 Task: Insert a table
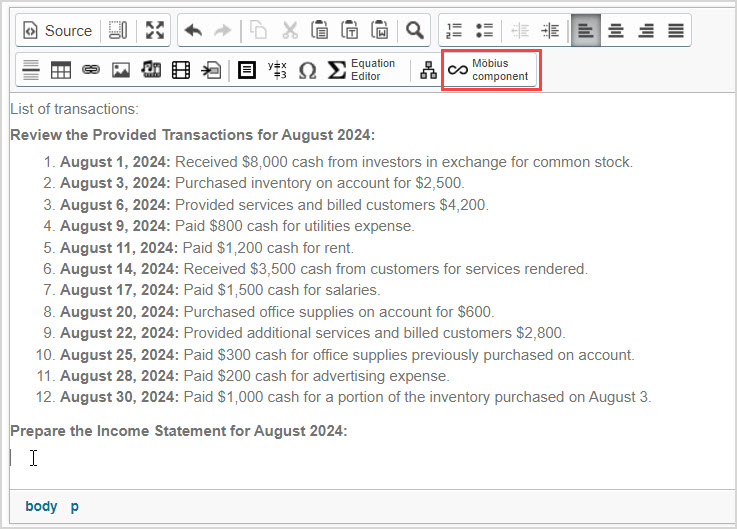tap(61, 70)
